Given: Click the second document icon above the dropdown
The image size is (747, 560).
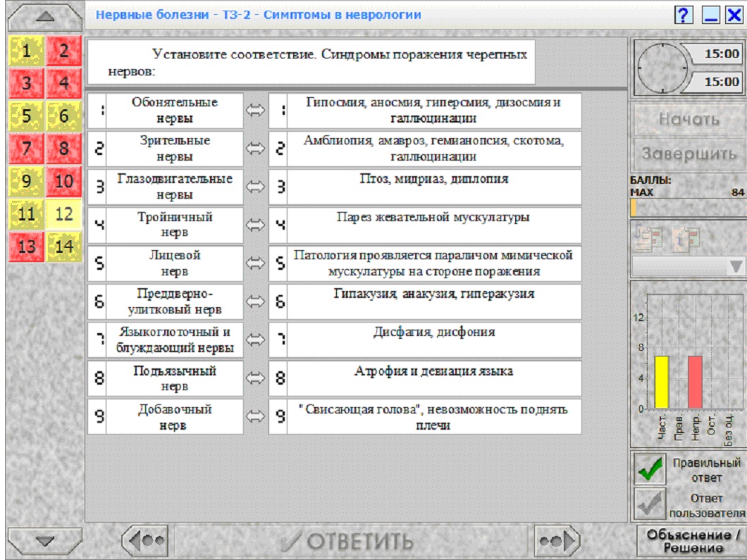Looking at the screenshot, I should (686, 239).
